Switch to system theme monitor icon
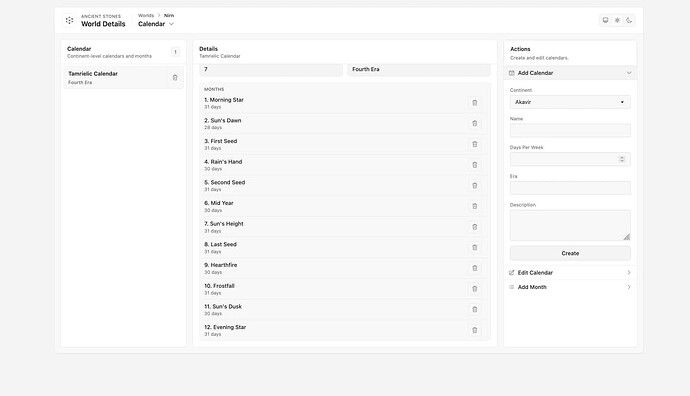Screen dimensions: 690x396 606,20
